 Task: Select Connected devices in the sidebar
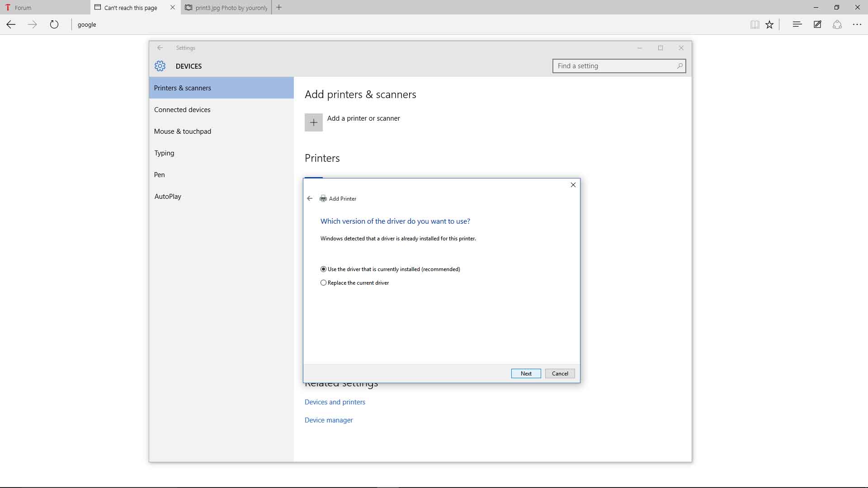[x=182, y=109]
